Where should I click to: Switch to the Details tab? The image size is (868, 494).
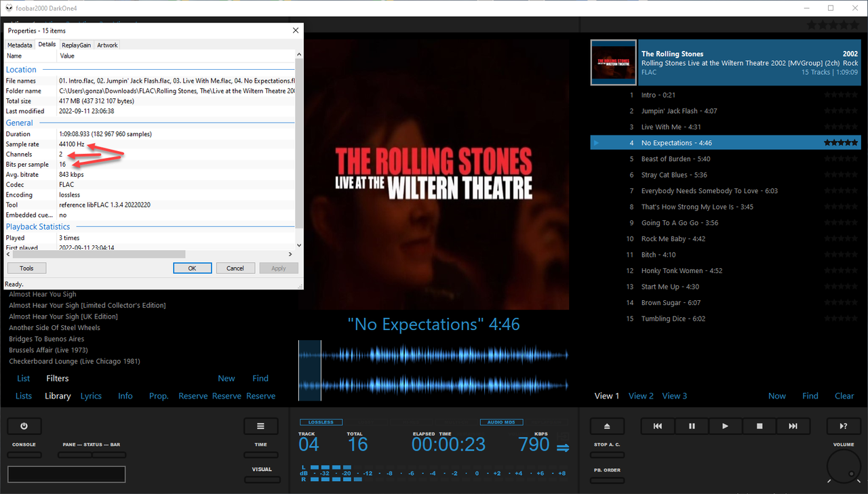47,44
